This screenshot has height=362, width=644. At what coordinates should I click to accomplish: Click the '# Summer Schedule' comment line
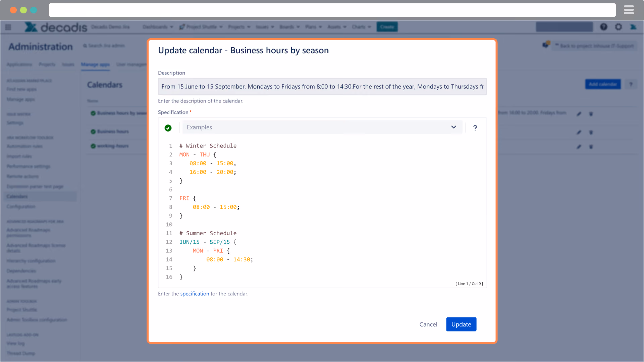(208, 233)
